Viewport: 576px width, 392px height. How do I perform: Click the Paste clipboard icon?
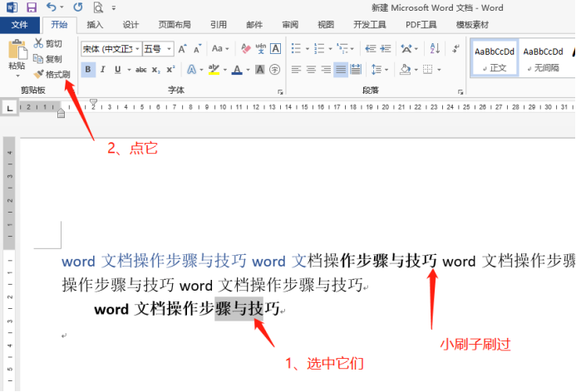pos(17,49)
